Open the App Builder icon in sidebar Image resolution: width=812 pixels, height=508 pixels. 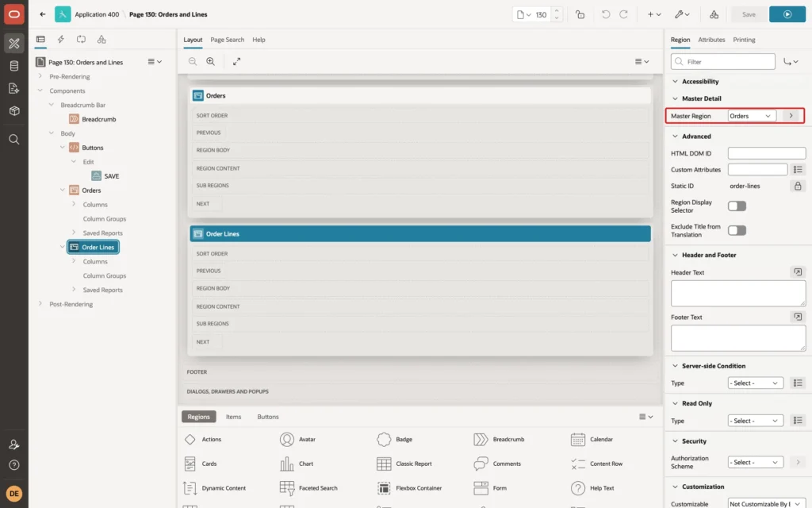point(14,44)
